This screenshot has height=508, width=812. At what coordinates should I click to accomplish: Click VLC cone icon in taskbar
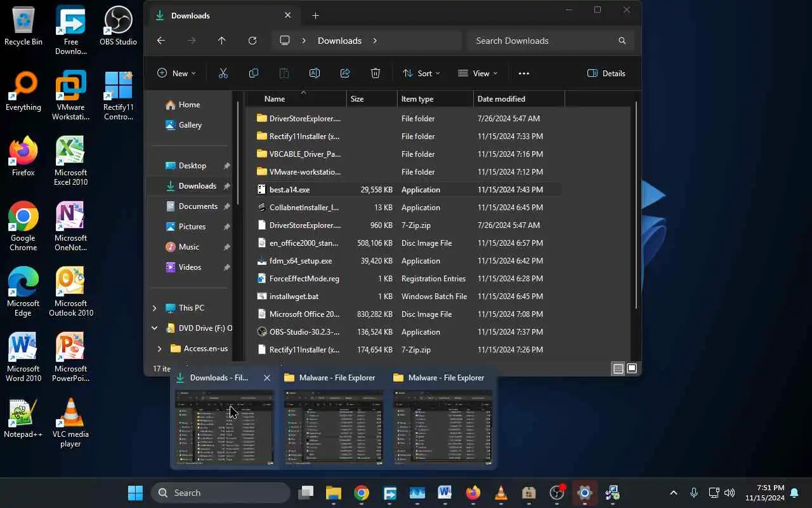click(x=501, y=493)
